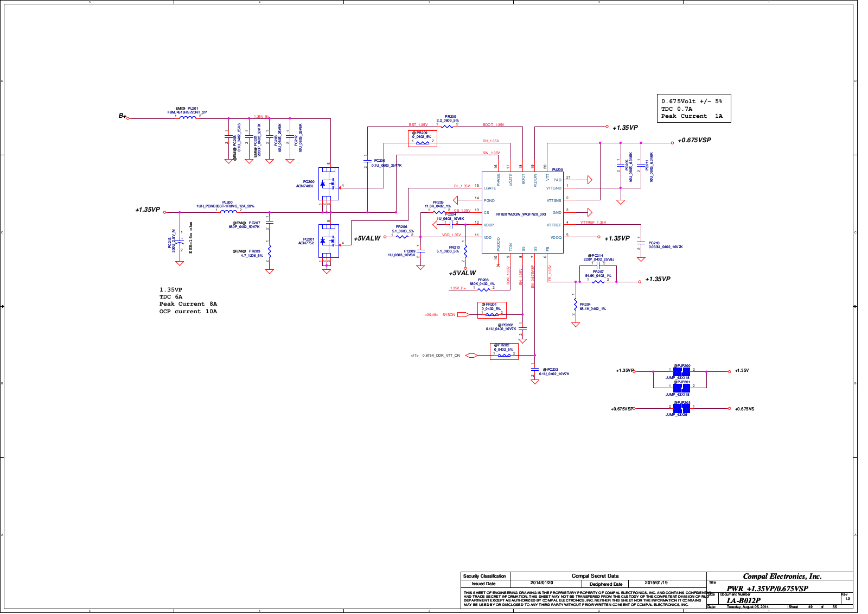Click the 'Tuesday, August 05, 2014' date text
Screen dimensions: 868x614
click(748, 607)
